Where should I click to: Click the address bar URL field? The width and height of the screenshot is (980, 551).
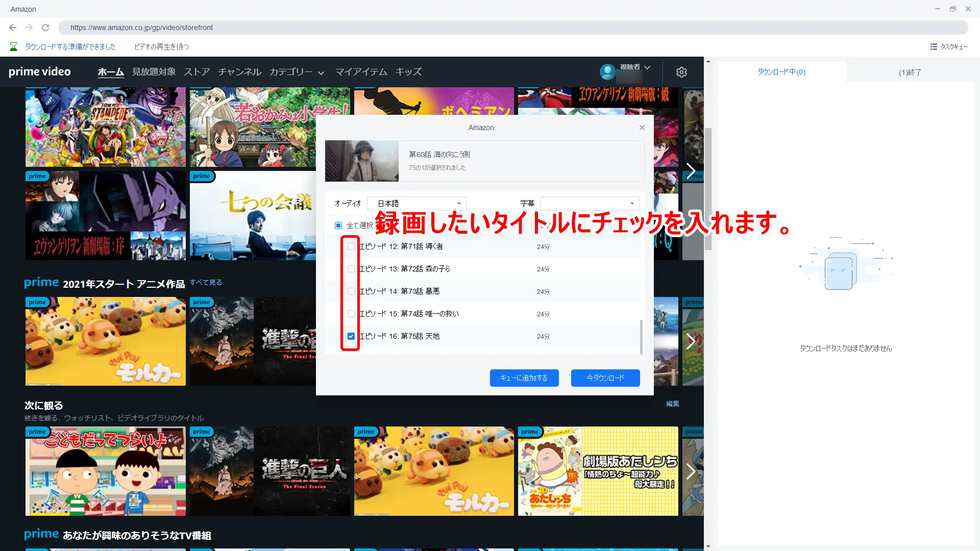tap(513, 28)
